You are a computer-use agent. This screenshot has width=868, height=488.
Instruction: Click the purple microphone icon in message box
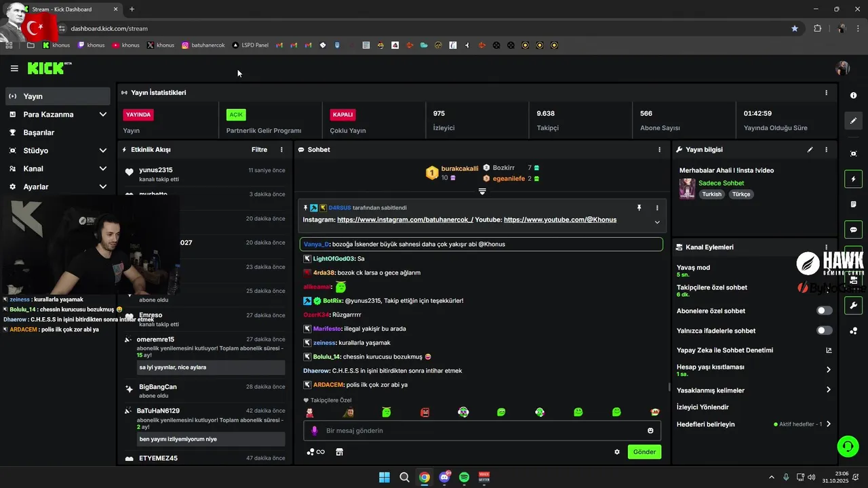coord(314,430)
